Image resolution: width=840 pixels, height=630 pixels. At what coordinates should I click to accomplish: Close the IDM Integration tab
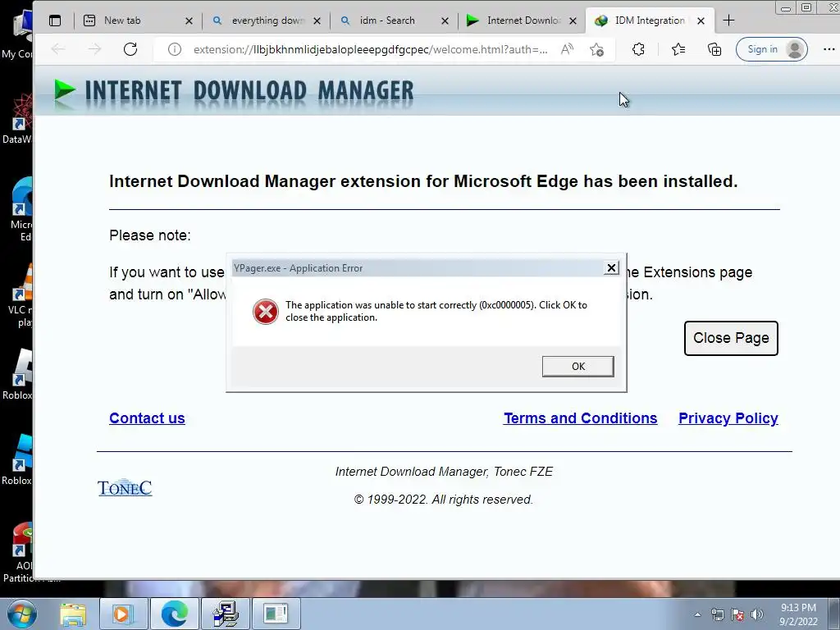pyautogui.click(x=701, y=21)
